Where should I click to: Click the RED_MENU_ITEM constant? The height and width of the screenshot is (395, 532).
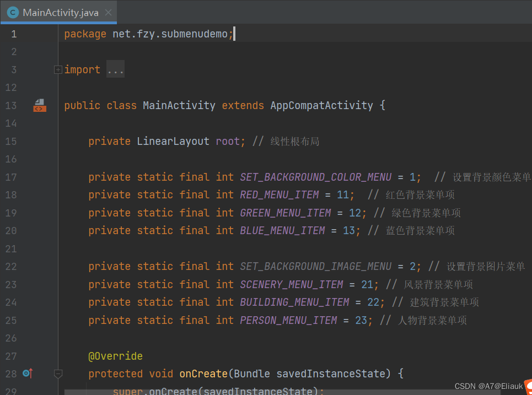click(280, 195)
